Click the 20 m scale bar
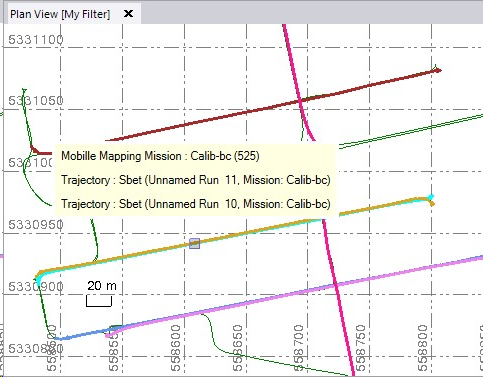483x377 pixels. tap(99, 301)
